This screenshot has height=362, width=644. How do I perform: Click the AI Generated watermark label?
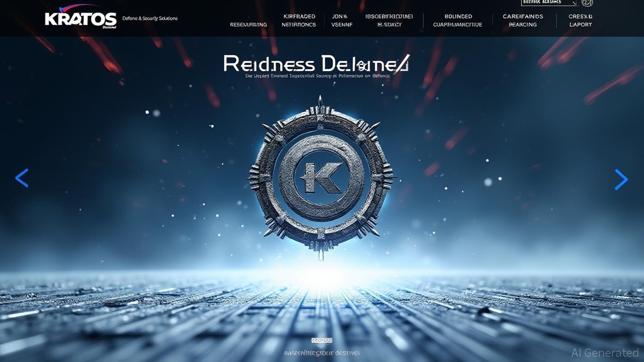(605, 353)
